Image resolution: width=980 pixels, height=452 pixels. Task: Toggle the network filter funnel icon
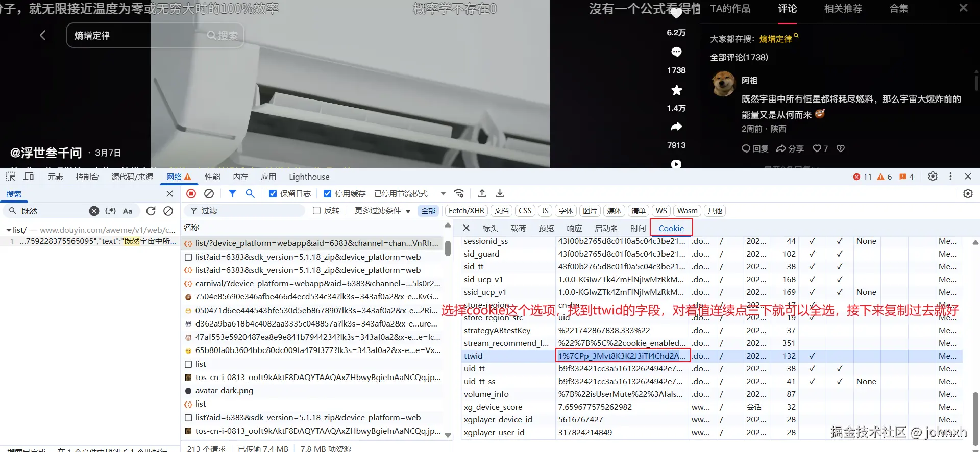pos(232,193)
